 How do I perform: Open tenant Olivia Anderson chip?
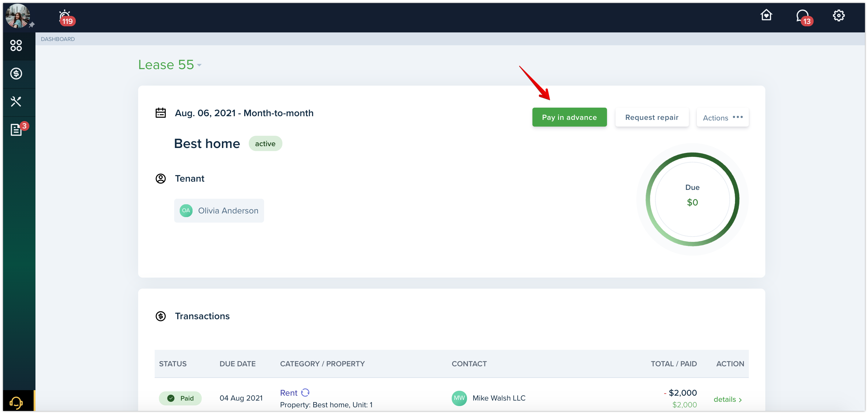click(219, 210)
